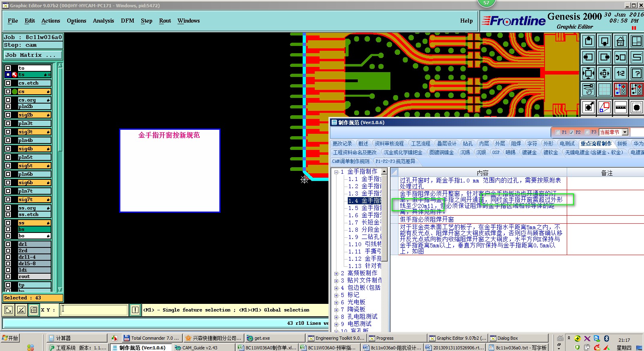Collapse tree node 1 金手指制作
The height and width of the screenshot is (351, 644).
click(336, 172)
